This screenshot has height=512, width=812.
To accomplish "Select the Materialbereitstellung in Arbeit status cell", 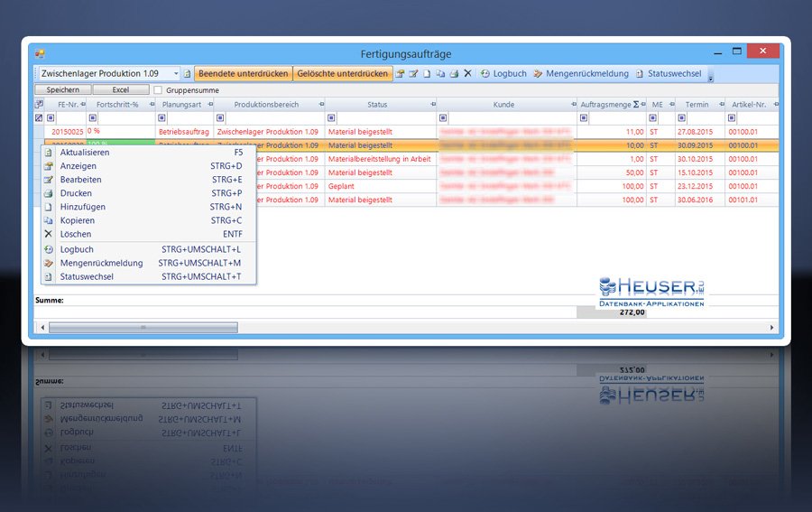I will pos(380,159).
